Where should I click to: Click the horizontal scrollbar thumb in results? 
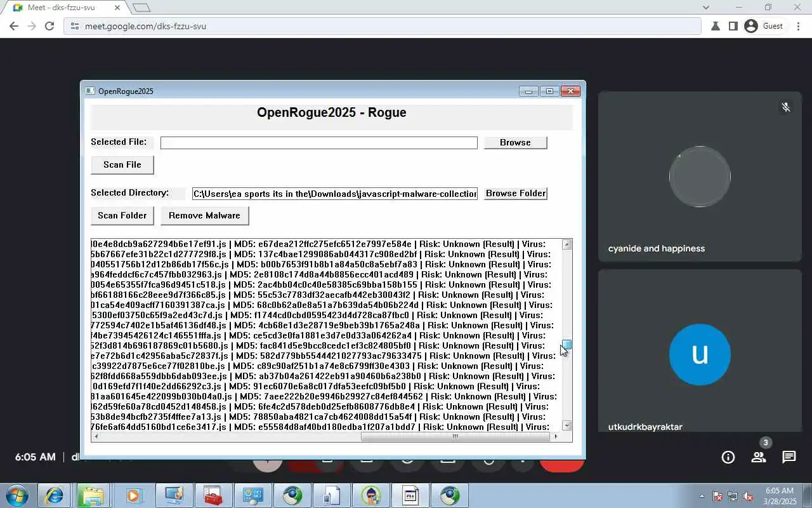tap(455, 436)
